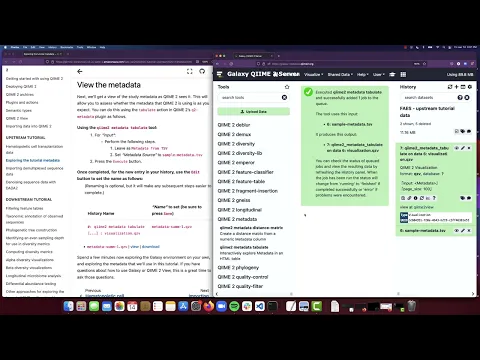This screenshot has width=480, height=360.
Task: Click the Galaxy hamburger menu icon
Action: 219,74
